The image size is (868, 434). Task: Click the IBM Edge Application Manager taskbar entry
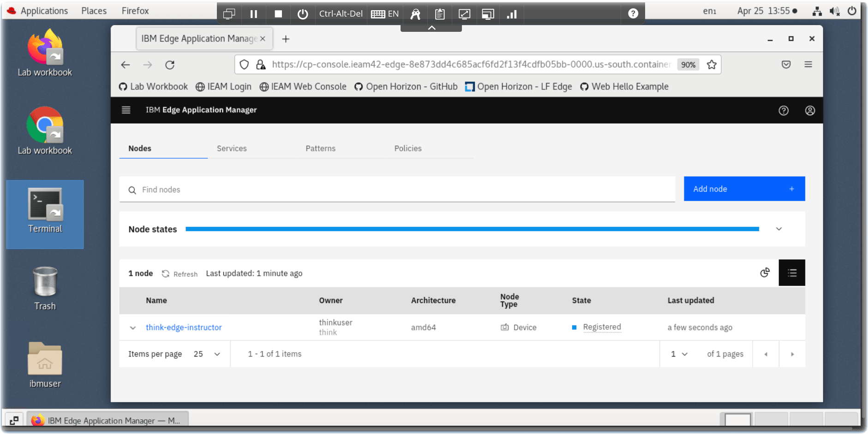point(107,420)
